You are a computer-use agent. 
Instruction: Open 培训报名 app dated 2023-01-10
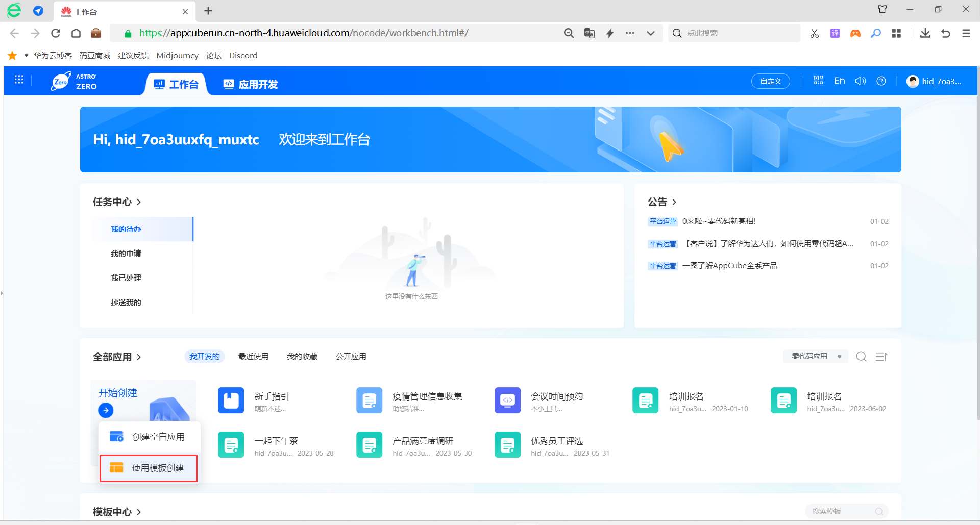point(646,401)
